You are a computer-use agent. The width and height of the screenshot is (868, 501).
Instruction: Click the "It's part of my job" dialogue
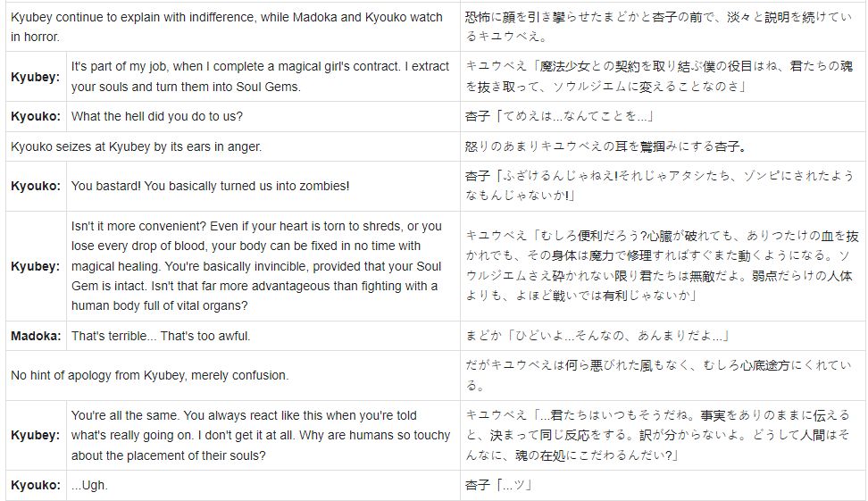pyautogui.click(x=259, y=77)
